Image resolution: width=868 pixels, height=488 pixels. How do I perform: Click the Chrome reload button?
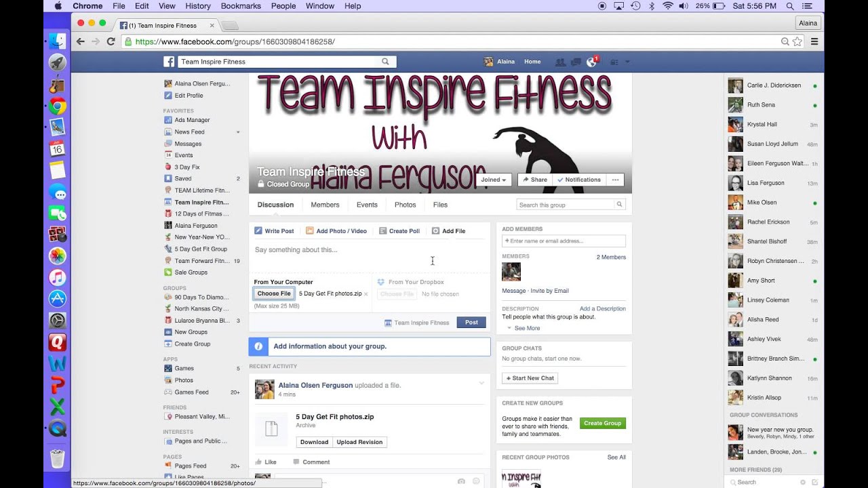coord(111,41)
